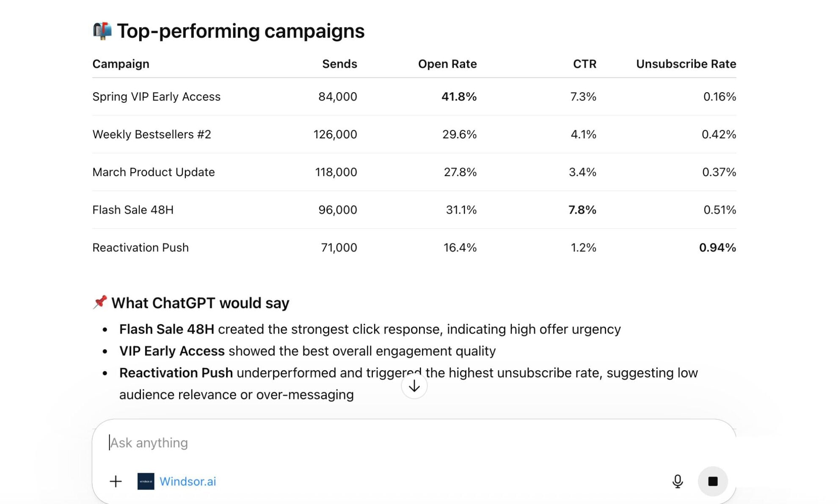Screen dimensions: 838x504
Task: Click the What ChatGPT would say heading
Action: (x=200, y=302)
